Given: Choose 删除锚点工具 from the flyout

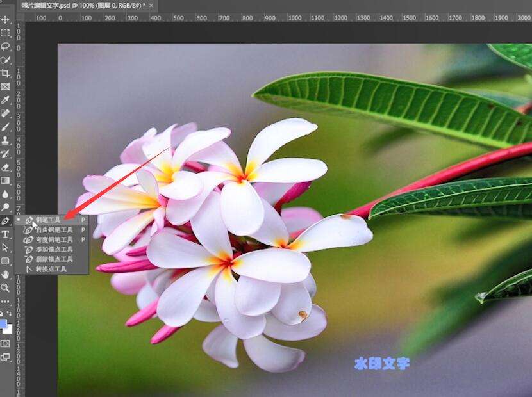Looking at the screenshot, I should click(51, 259).
